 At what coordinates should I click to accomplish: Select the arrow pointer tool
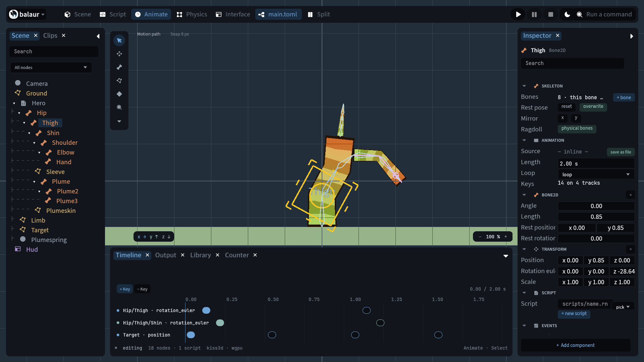(119, 41)
